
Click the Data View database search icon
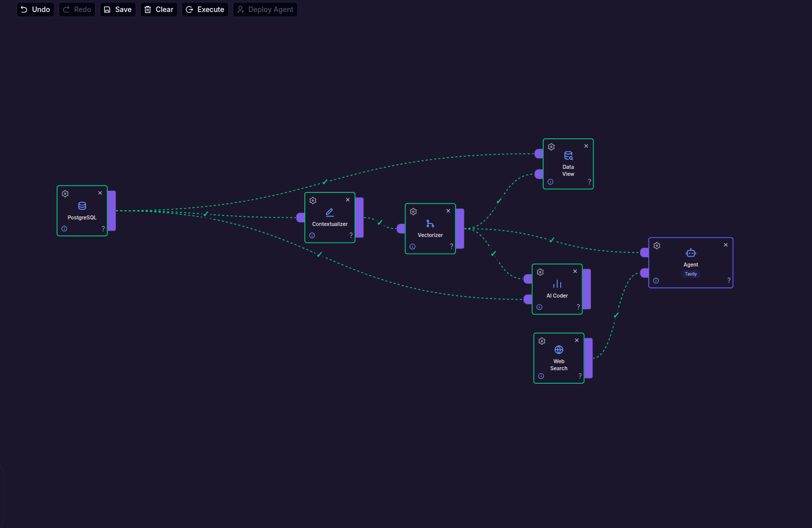(x=568, y=156)
